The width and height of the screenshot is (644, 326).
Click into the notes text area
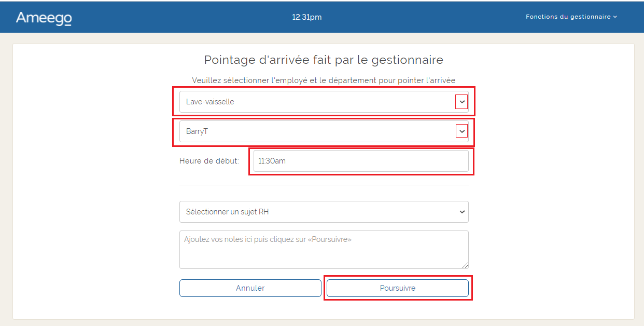(324, 250)
